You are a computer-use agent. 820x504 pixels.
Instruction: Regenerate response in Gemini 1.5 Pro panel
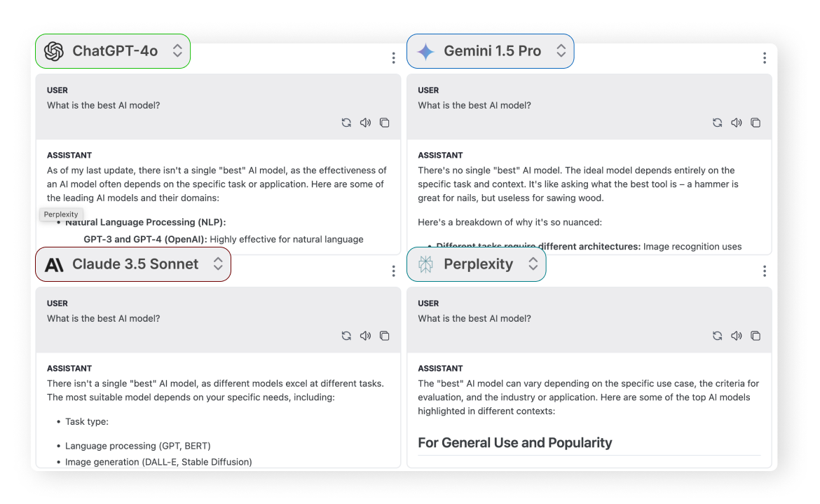(717, 123)
